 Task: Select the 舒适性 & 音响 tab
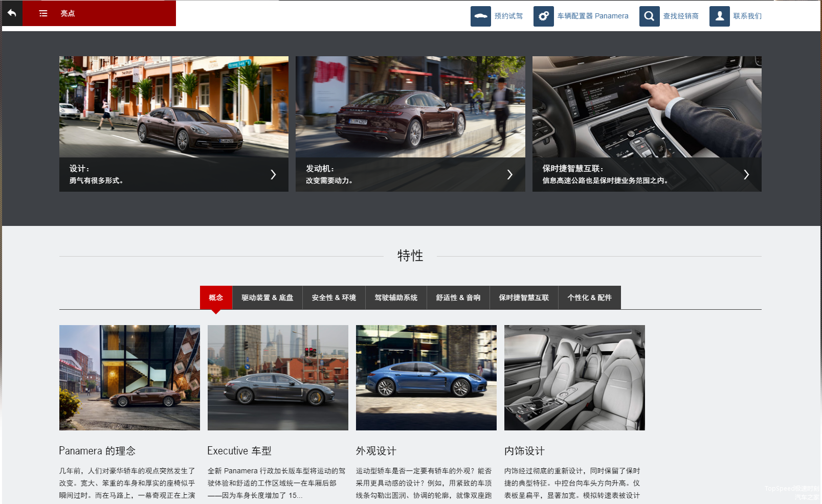click(458, 297)
